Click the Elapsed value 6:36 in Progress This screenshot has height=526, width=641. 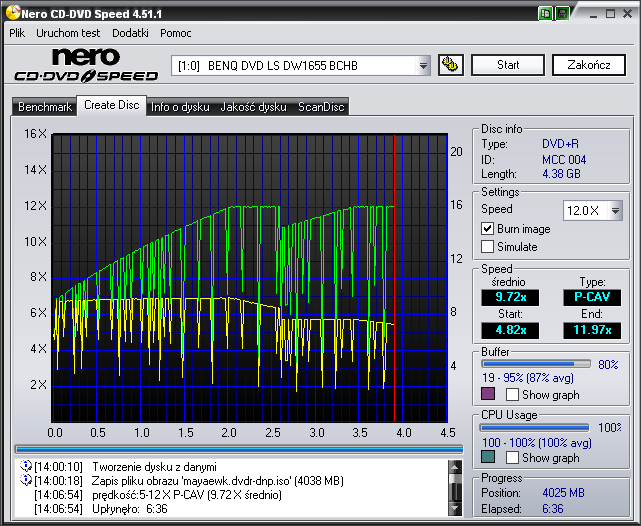(x=553, y=509)
